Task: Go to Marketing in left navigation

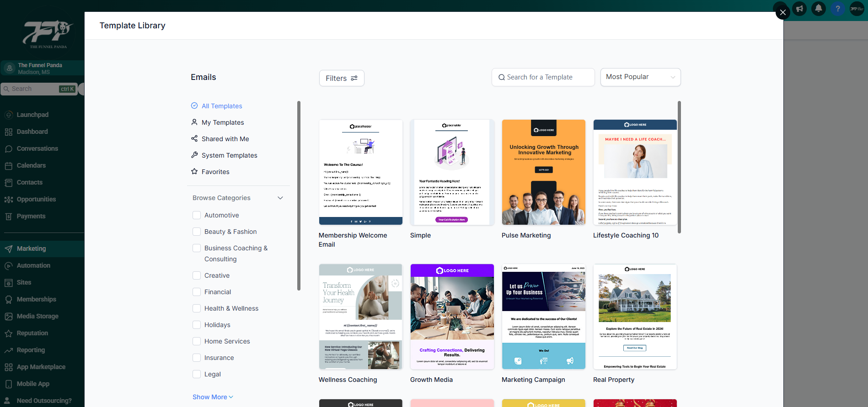Action: pos(42,248)
